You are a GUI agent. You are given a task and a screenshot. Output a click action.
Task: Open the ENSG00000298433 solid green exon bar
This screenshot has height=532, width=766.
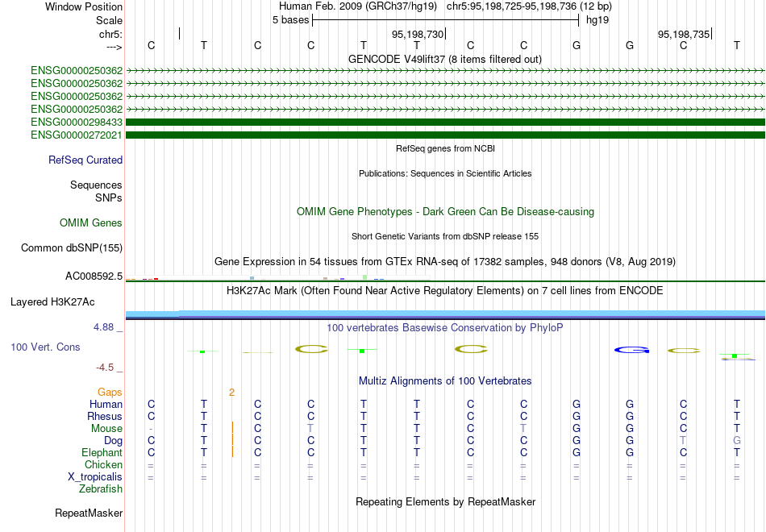(446, 122)
